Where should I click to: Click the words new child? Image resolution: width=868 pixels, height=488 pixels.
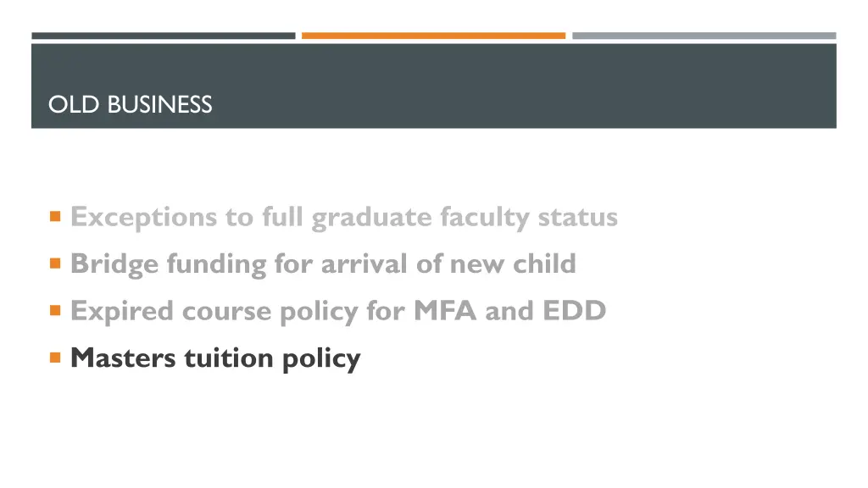tap(513, 264)
